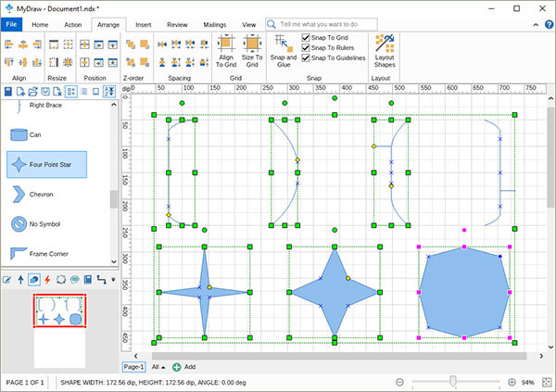The image size is (556, 392).
Task: Collapse the ribbon with the chevron arrow
Action: [x=535, y=24]
